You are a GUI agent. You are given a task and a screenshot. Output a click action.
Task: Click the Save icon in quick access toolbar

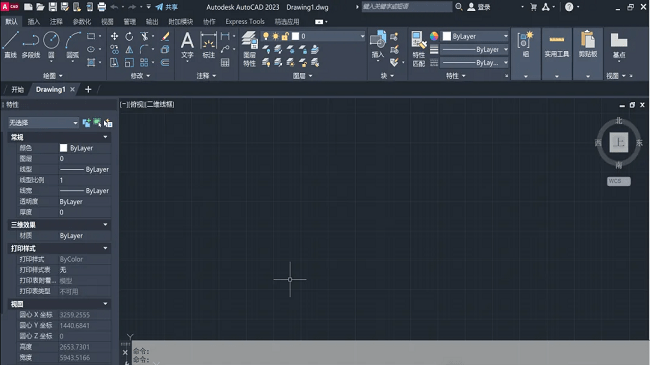pos(53,7)
